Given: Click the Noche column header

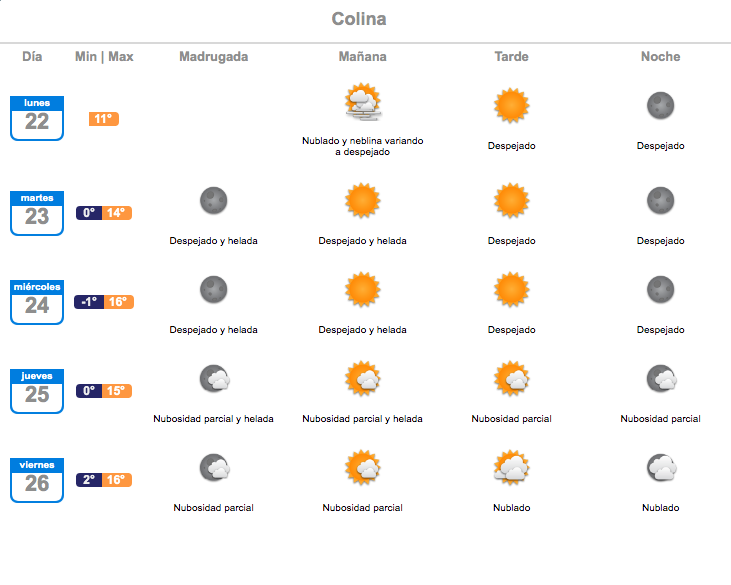Looking at the screenshot, I should click(661, 57).
